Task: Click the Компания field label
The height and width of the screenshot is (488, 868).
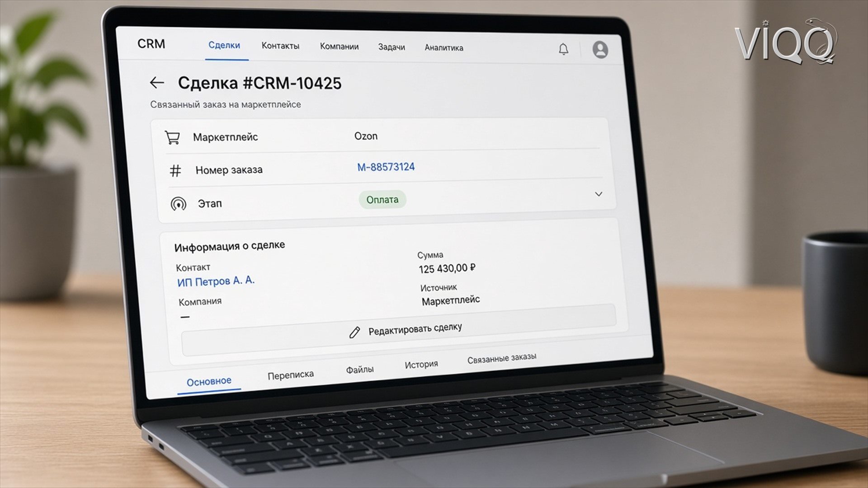Action: (200, 302)
